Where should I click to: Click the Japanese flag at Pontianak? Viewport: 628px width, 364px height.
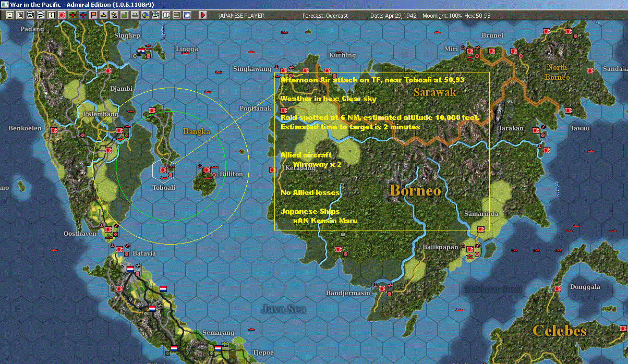pyautogui.click(x=283, y=111)
